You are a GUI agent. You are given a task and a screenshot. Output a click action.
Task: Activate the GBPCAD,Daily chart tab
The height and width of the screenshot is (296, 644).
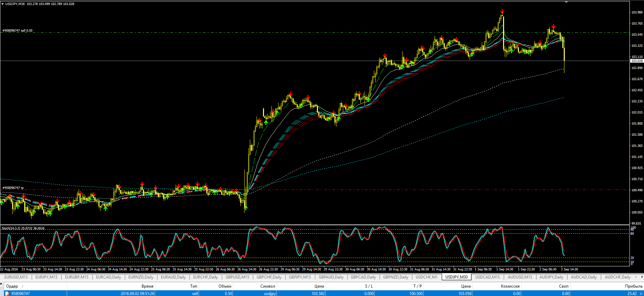click(363, 277)
